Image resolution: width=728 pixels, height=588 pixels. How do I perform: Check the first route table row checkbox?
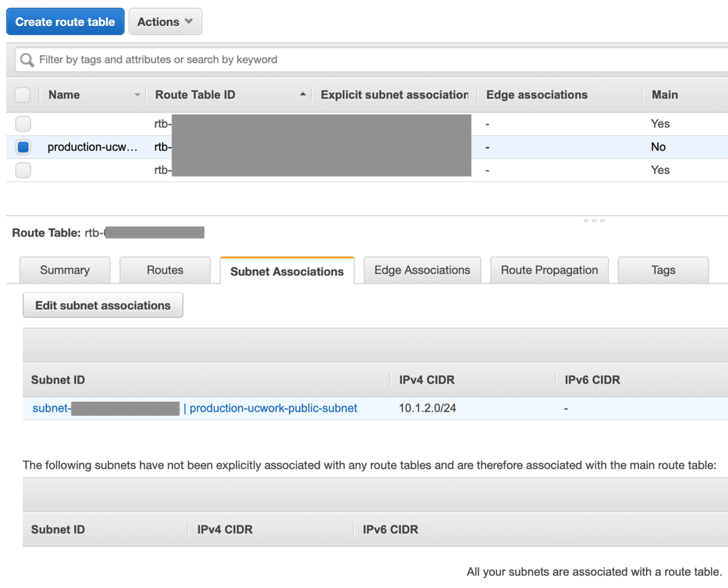(23, 124)
